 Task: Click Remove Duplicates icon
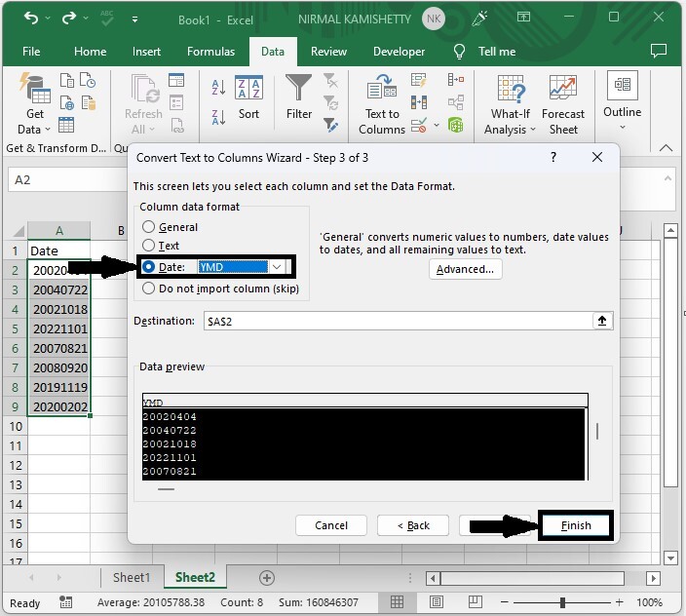click(x=419, y=102)
